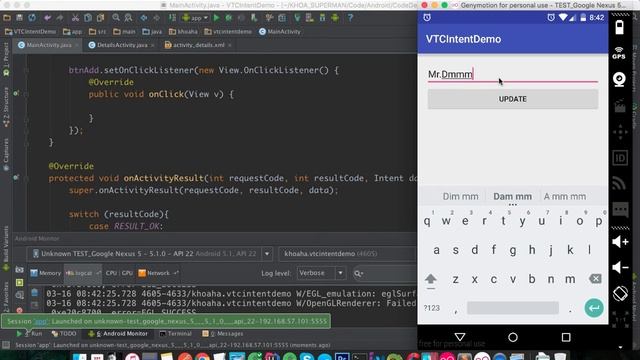Click the Help question mark icon
The width and height of the screenshot is (640, 360).
click(350, 18)
